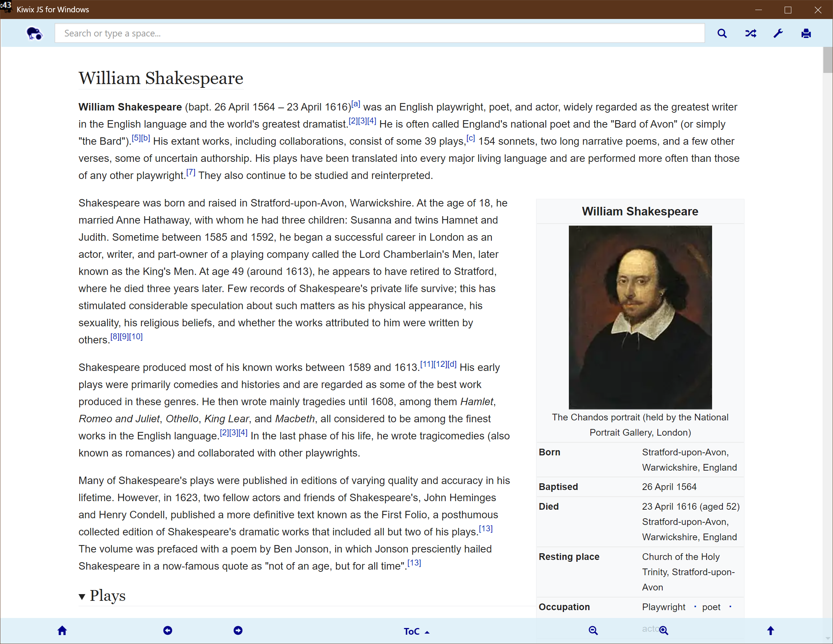
Task: Open citation [13] after 'his plays'
Action: pos(486,528)
